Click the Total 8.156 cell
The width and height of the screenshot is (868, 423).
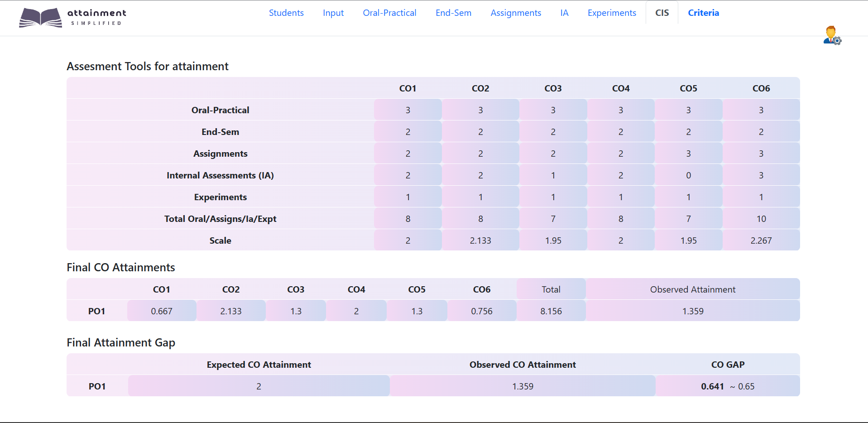coord(551,311)
